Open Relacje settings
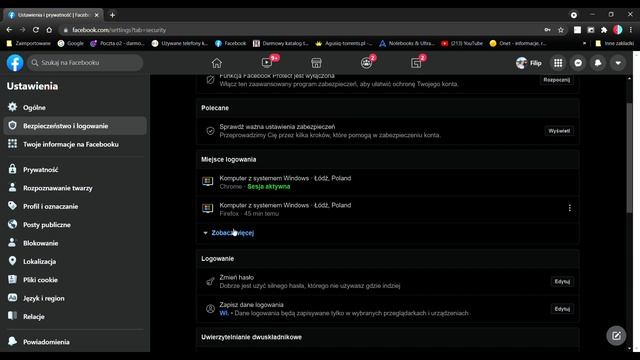Screen dimensions: 640x360 coord(75,316)
